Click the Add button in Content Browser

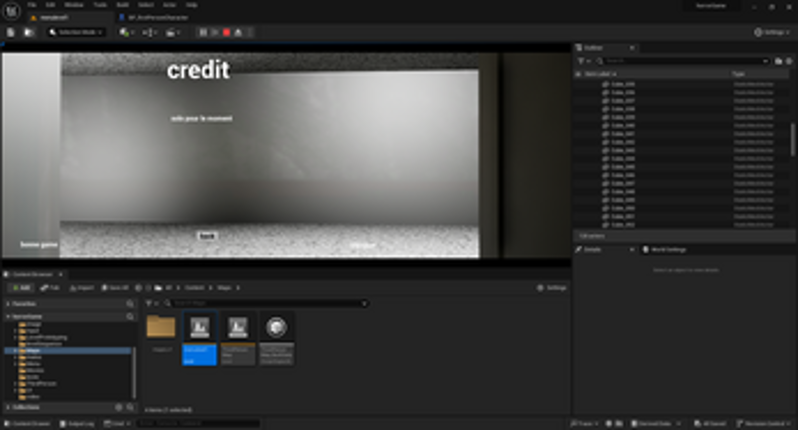click(21, 288)
